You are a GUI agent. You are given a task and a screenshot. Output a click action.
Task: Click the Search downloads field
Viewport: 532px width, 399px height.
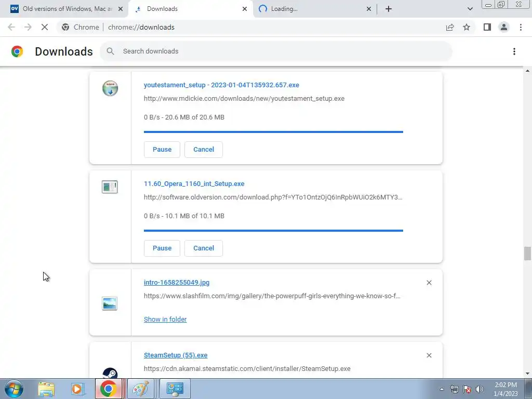tap(275, 51)
